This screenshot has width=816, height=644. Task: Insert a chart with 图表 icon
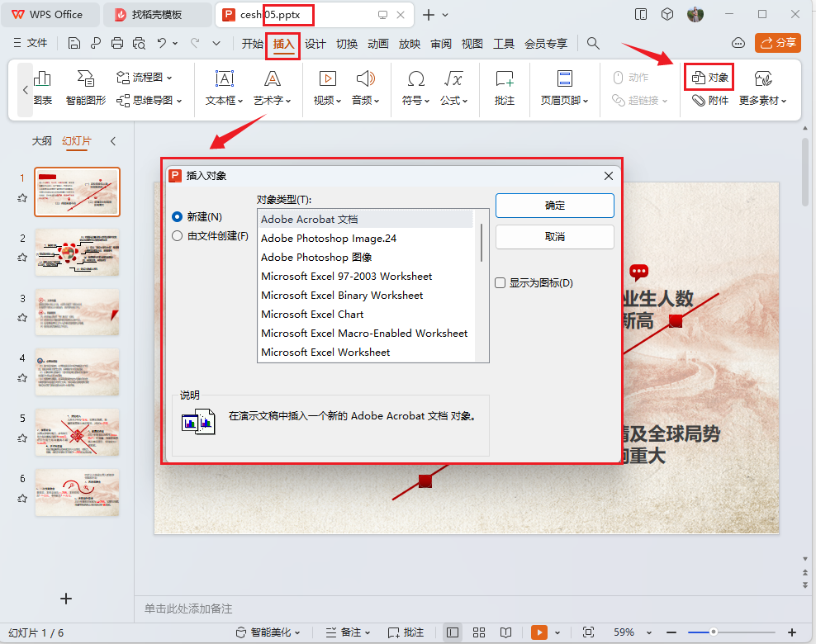(43, 88)
